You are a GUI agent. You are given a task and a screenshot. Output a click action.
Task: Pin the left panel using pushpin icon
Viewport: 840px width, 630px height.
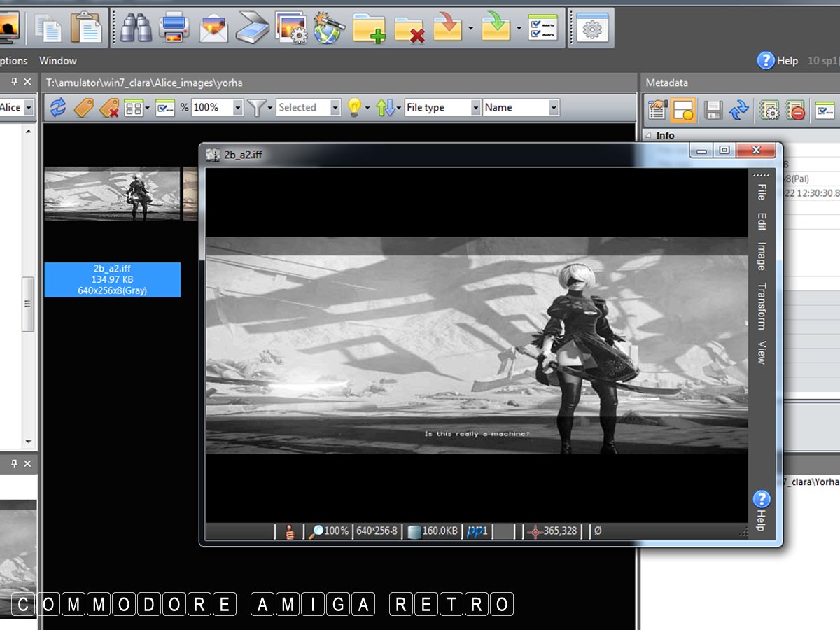[14, 82]
